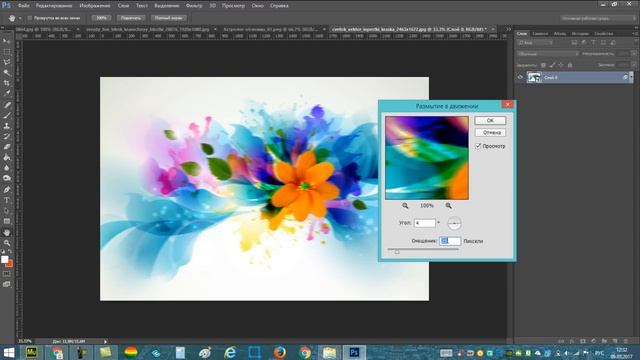This screenshot has width=640, height=360.
Task: Toggle lock all in Layers panel
Action: pyautogui.click(x=570, y=65)
